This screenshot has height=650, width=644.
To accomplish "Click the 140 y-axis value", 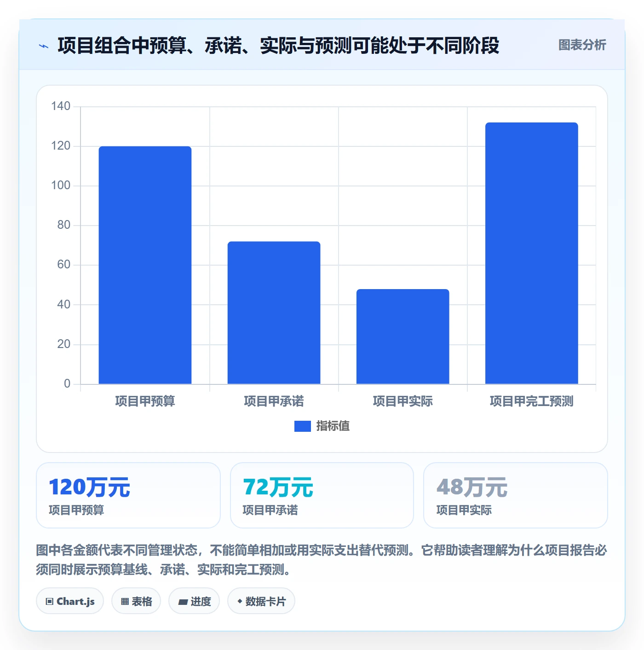I will (x=61, y=106).
